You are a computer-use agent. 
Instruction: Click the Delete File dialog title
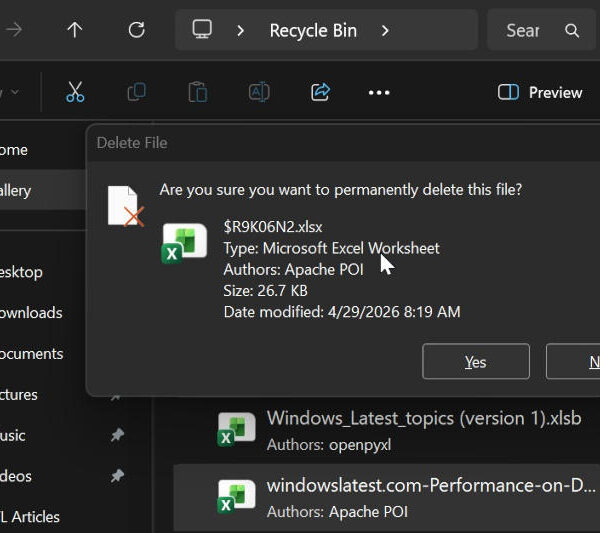click(x=132, y=143)
